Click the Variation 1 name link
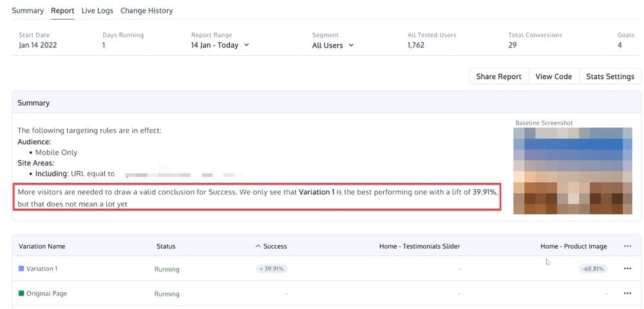The width and height of the screenshot is (644, 309). tap(42, 269)
